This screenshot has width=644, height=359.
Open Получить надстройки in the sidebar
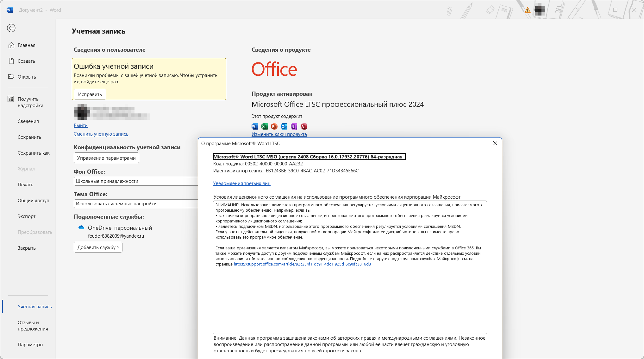coord(30,102)
